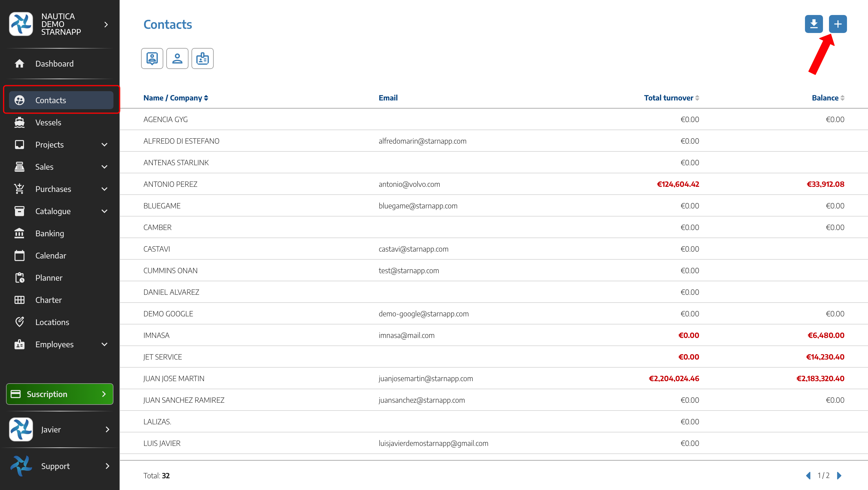Click turnover value €124,604.42
This screenshot has width=868, height=490.
pos(678,184)
